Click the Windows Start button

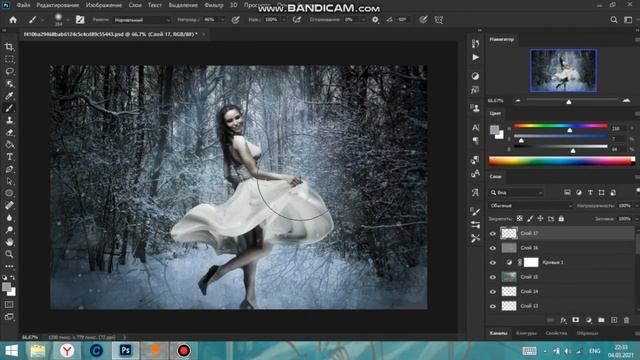[11, 351]
